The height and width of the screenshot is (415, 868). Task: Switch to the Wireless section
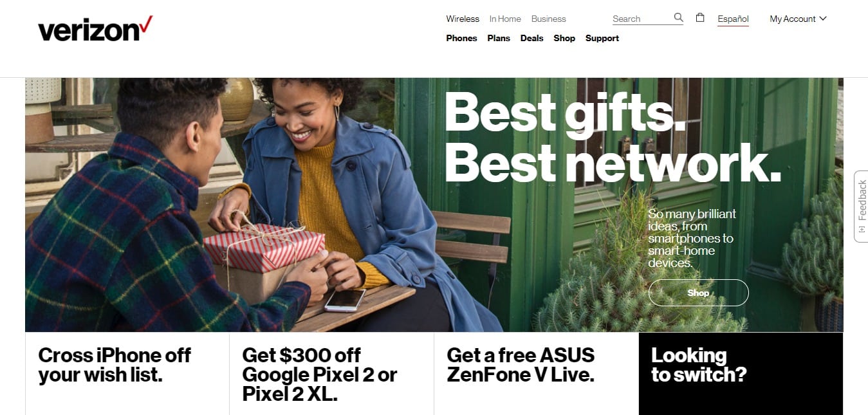pyautogui.click(x=463, y=19)
